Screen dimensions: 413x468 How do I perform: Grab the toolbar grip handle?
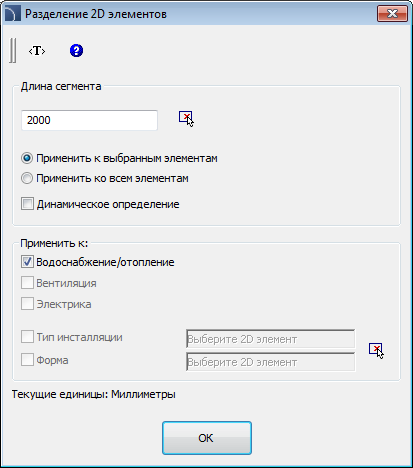click(13, 50)
